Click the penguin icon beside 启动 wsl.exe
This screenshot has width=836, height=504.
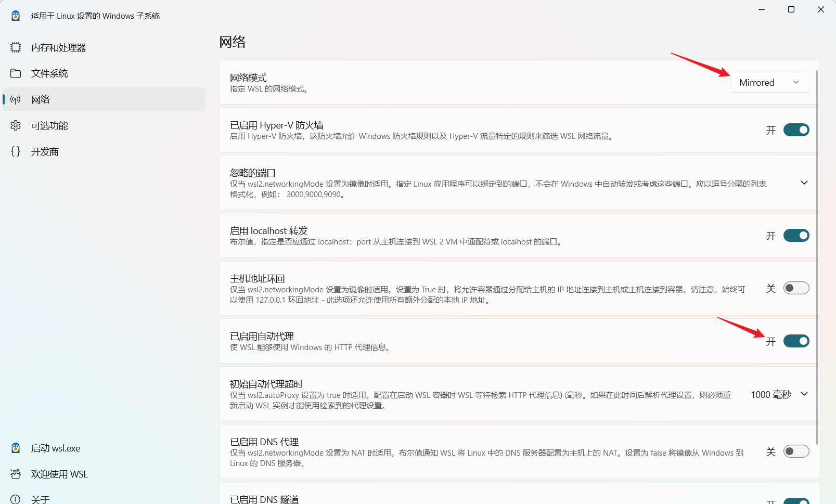click(16, 448)
